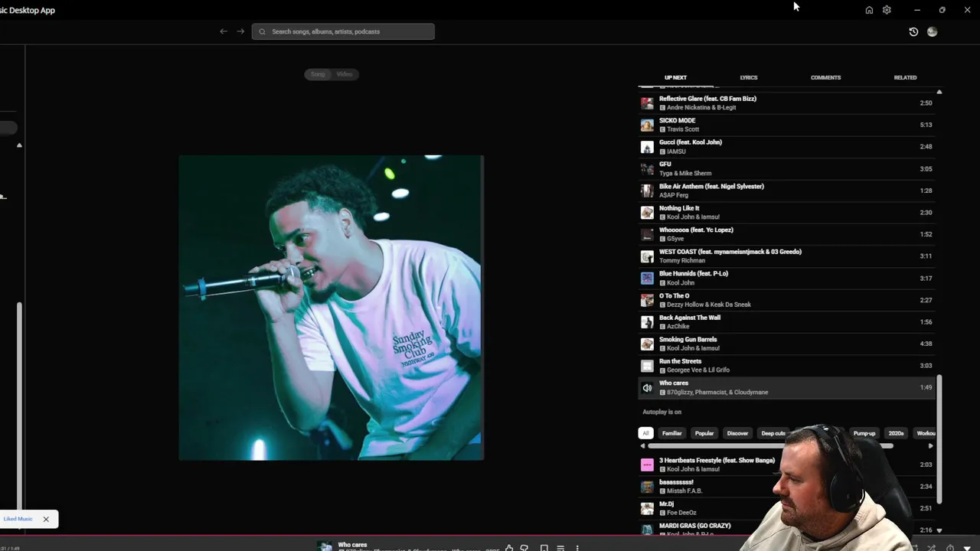Open app settings gear icon
The height and width of the screenshot is (551, 980).
(887, 10)
